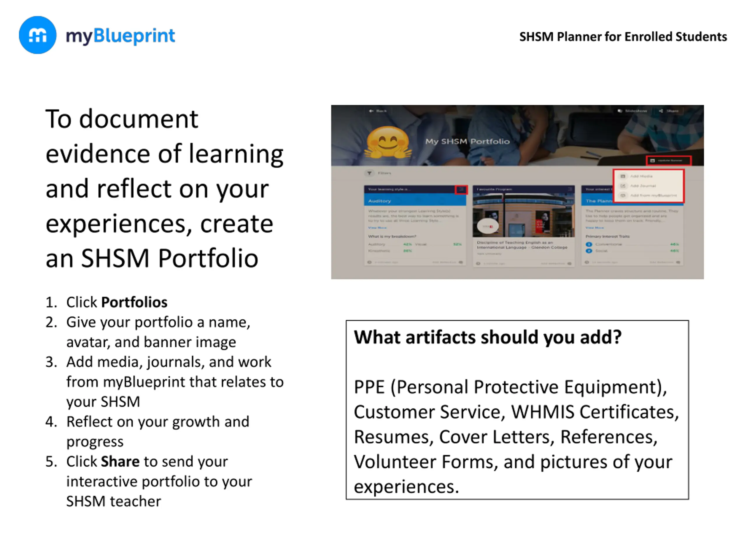Screen dimensions: 747x560
Task: Click the myBlueprint wordmark text
Action: tap(121, 36)
